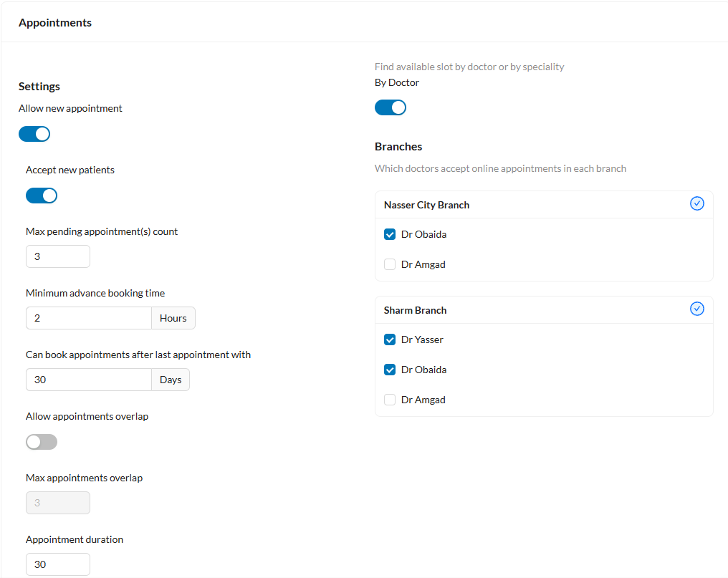Click disabled Max appointments overlap field

[58, 503]
